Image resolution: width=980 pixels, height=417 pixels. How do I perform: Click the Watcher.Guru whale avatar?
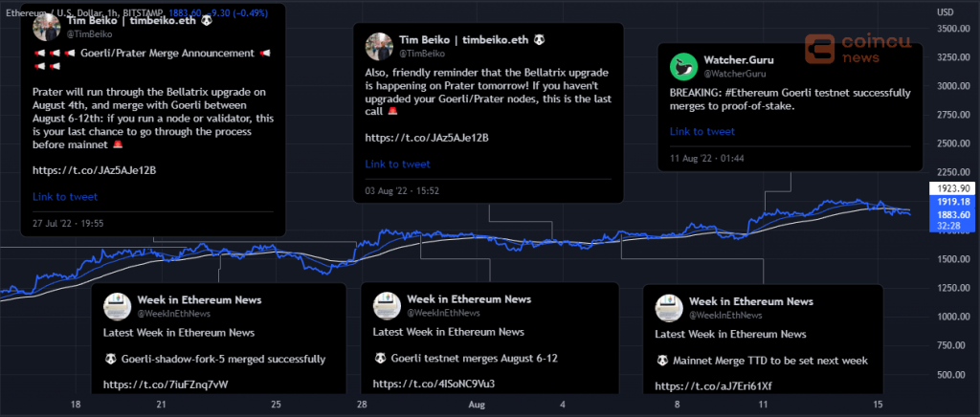point(683,67)
